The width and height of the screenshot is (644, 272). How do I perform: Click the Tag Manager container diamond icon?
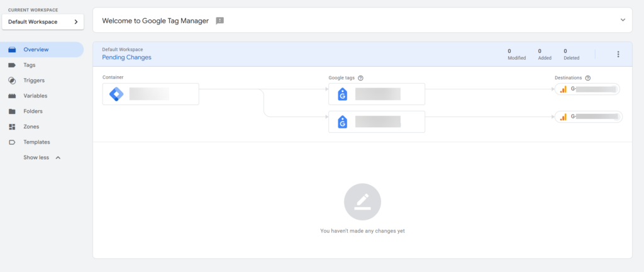point(116,94)
